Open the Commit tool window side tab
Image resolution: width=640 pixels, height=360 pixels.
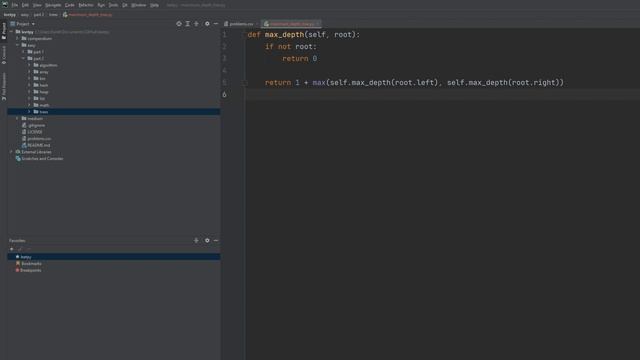pyautogui.click(x=4, y=55)
